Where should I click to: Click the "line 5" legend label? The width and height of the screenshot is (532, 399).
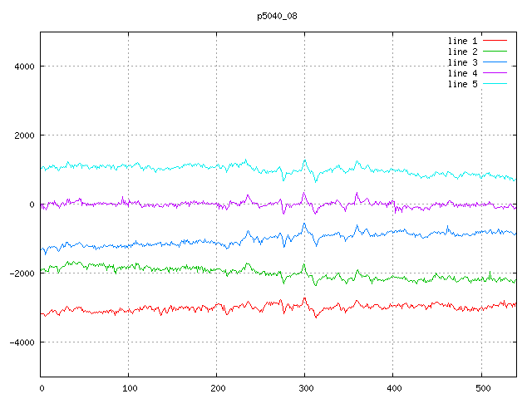pyautogui.click(x=463, y=84)
